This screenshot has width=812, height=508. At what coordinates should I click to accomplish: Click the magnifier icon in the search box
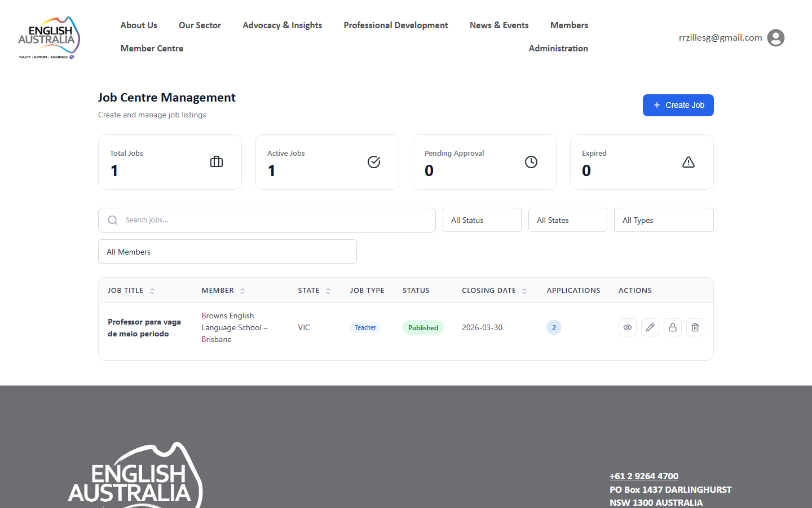tap(113, 220)
